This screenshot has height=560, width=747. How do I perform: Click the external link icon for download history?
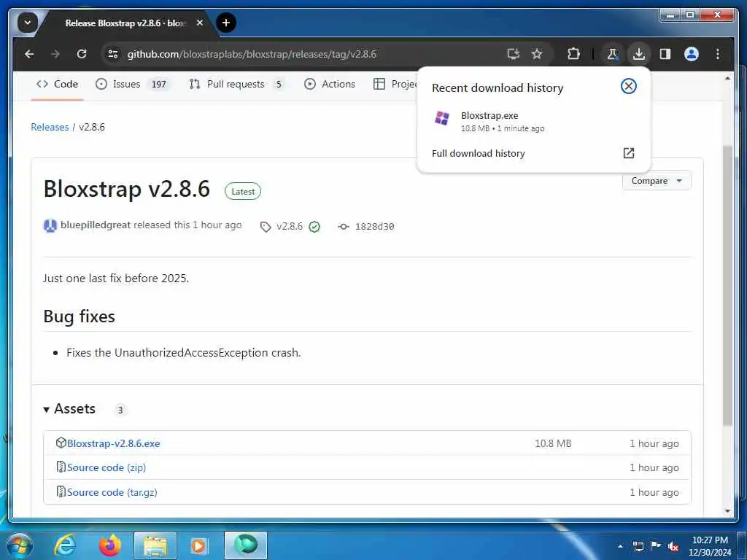[628, 153]
